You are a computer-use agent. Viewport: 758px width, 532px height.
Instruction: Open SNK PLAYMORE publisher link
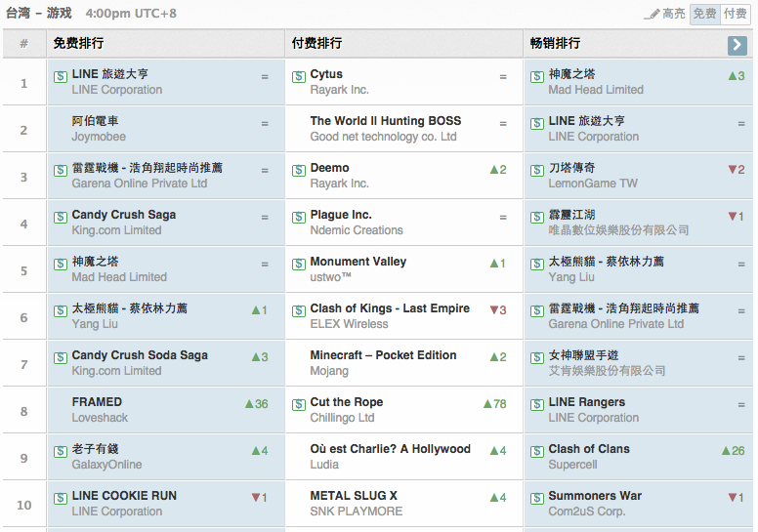[357, 512]
